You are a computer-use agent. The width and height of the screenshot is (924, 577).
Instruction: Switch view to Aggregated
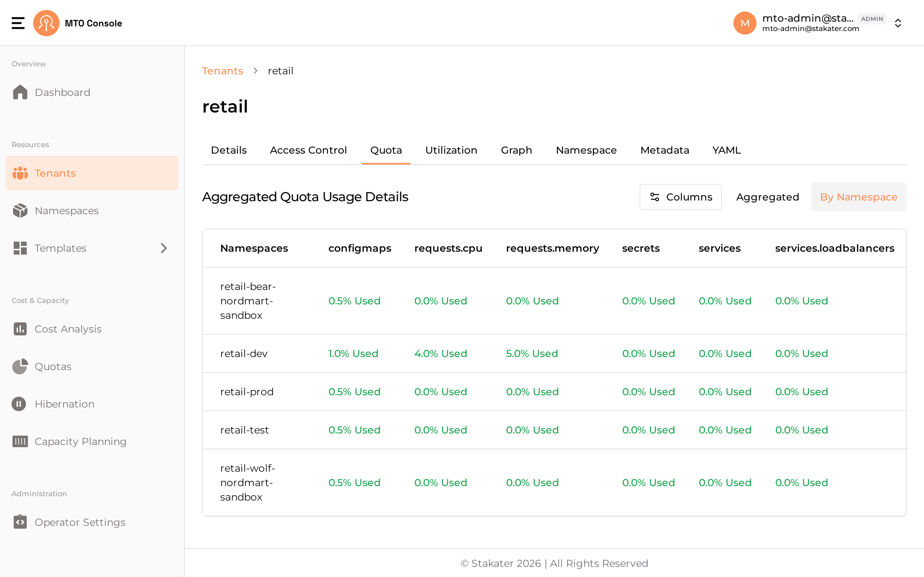(x=767, y=197)
